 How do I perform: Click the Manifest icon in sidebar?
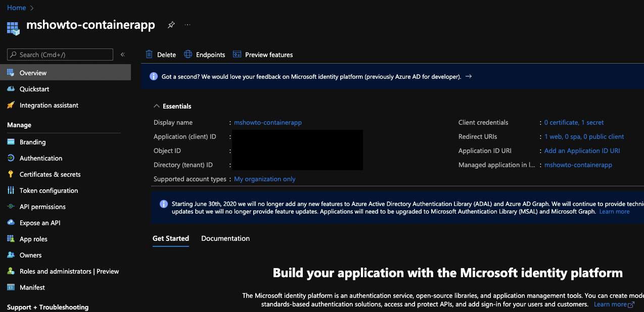(11, 287)
